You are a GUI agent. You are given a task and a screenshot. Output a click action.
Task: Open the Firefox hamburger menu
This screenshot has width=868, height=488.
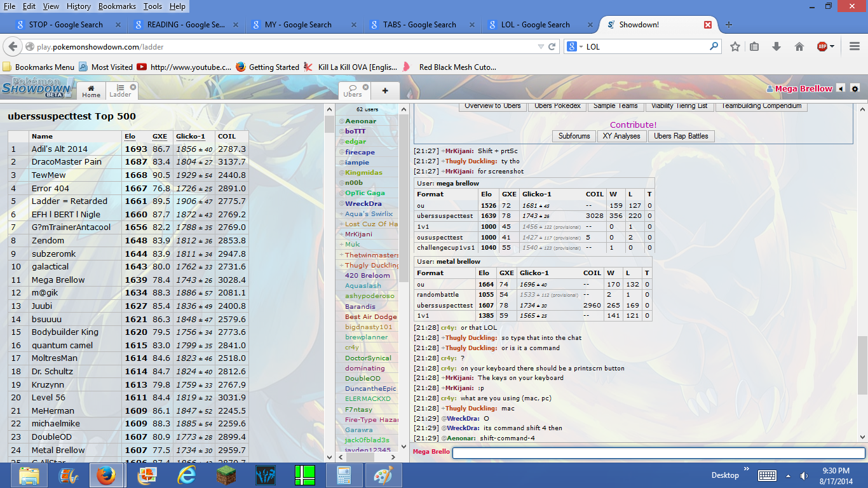[855, 46]
